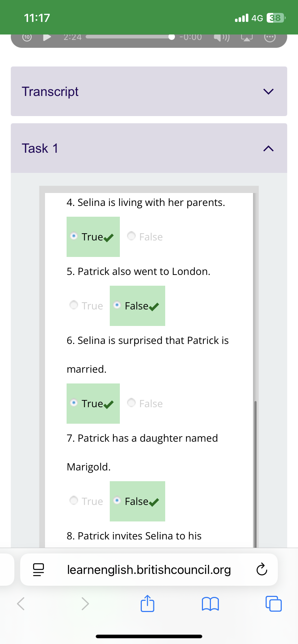
Task: Tap Safari page settings icon
Action: click(38, 570)
